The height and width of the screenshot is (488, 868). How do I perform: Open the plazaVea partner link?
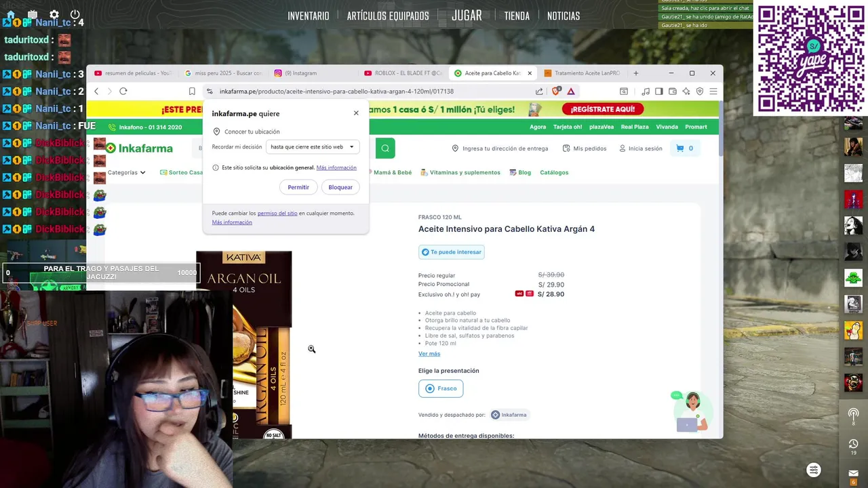pos(601,127)
